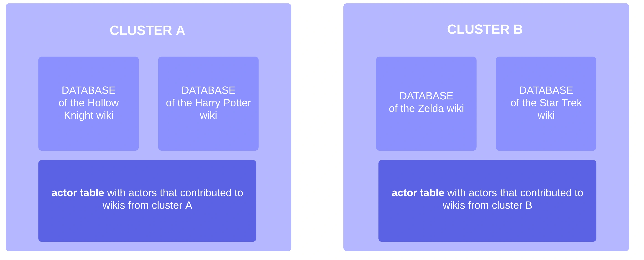The width and height of the screenshot is (644, 260).
Task: Click the "wikis from cluster A" text
Action: 147,206
